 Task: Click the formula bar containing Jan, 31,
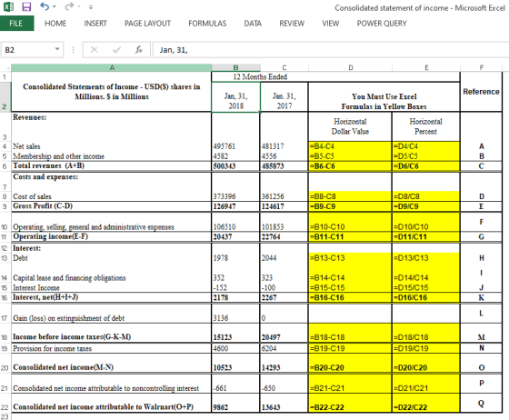tap(331, 50)
